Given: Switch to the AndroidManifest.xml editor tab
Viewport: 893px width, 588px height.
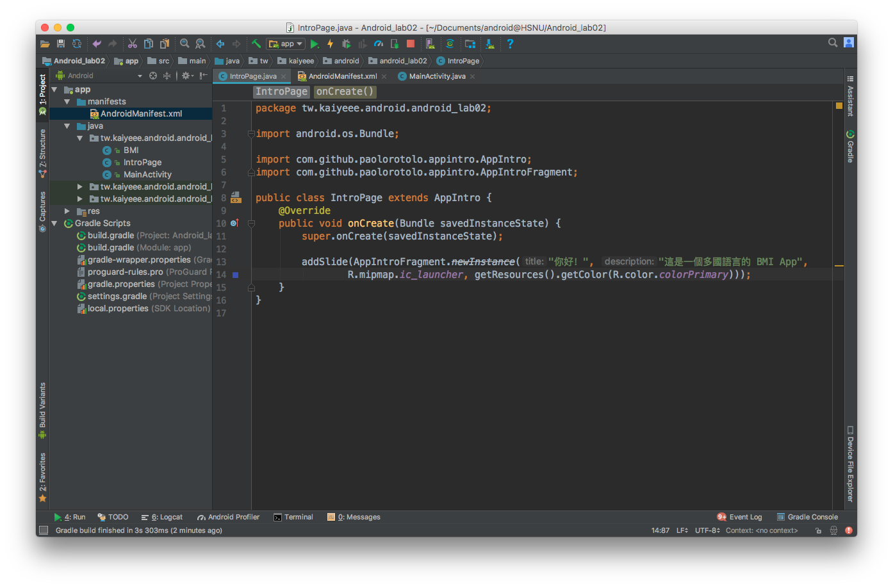Looking at the screenshot, I should point(343,76).
